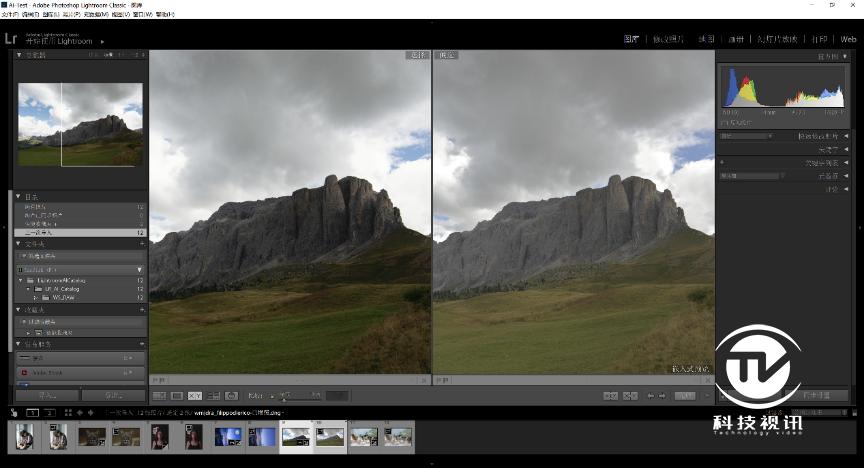864x468 pixels.
Task: Expand the Histogram panel triangle
Action: (847, 58)
